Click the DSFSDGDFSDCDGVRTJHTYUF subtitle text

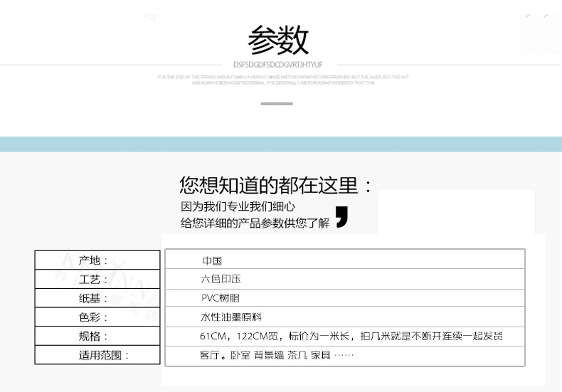pos(278,65)
